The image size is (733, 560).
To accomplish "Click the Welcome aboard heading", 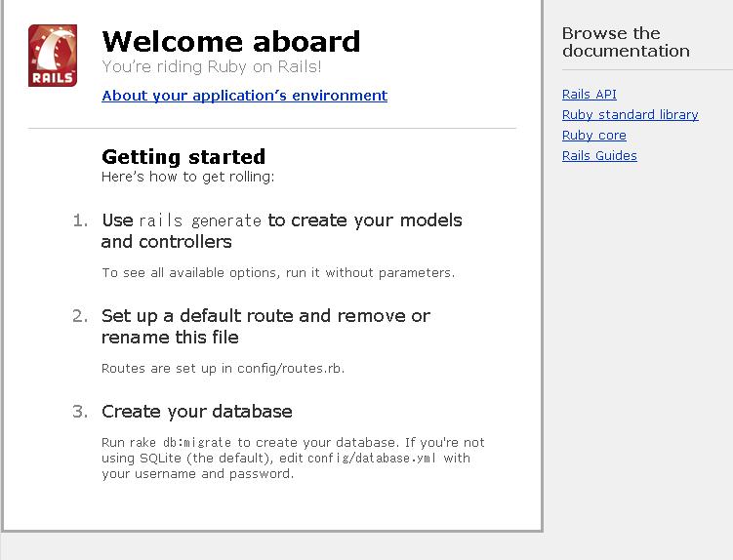I will click(x=231, y=42).
